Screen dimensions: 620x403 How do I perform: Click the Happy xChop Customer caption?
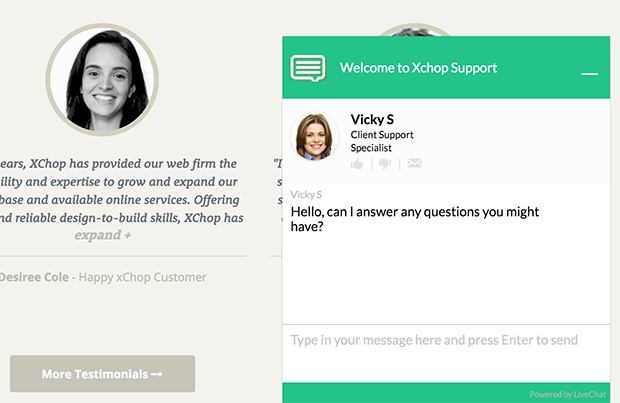point(143,276)
